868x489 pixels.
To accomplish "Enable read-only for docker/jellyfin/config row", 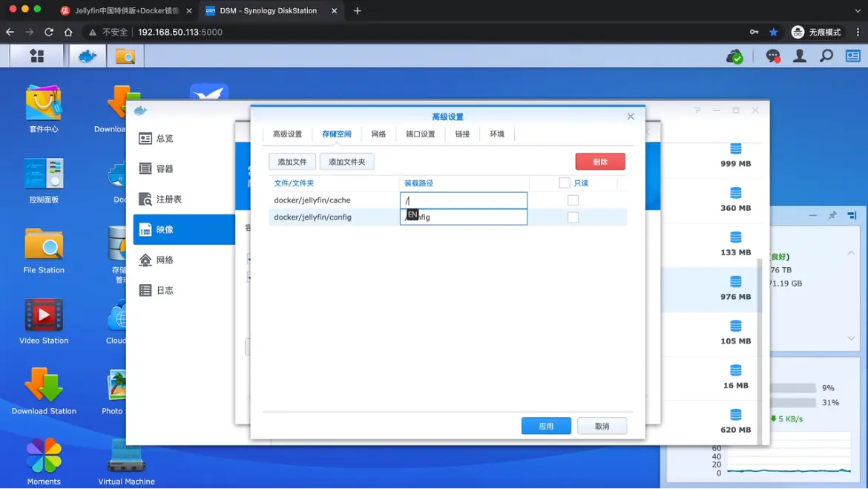I will pos(573,217).
